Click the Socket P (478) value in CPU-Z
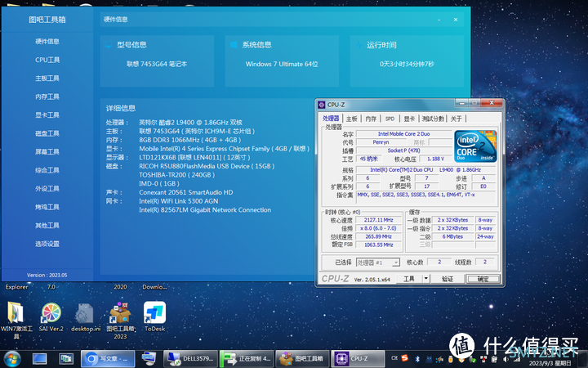588x368 pixels. click(x=403, y=150)
